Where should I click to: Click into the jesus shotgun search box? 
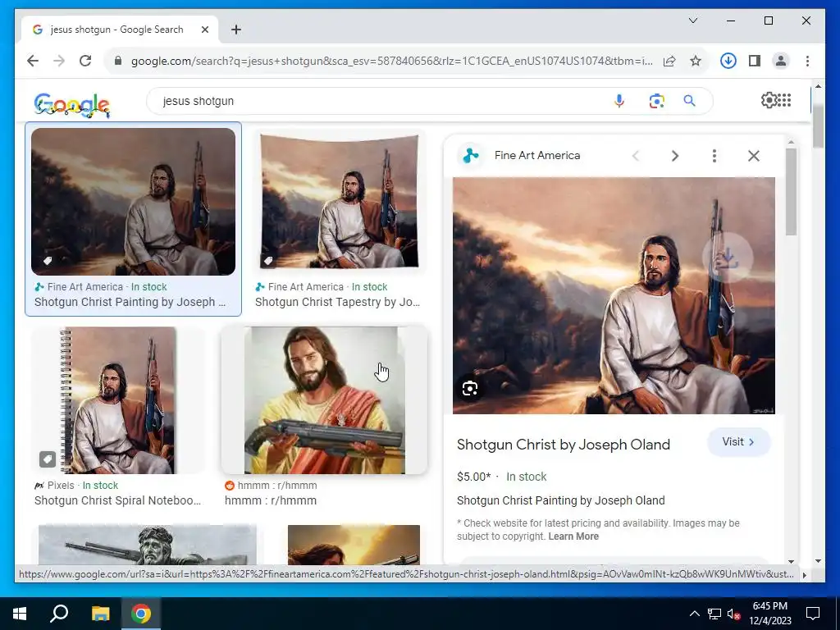381,101
